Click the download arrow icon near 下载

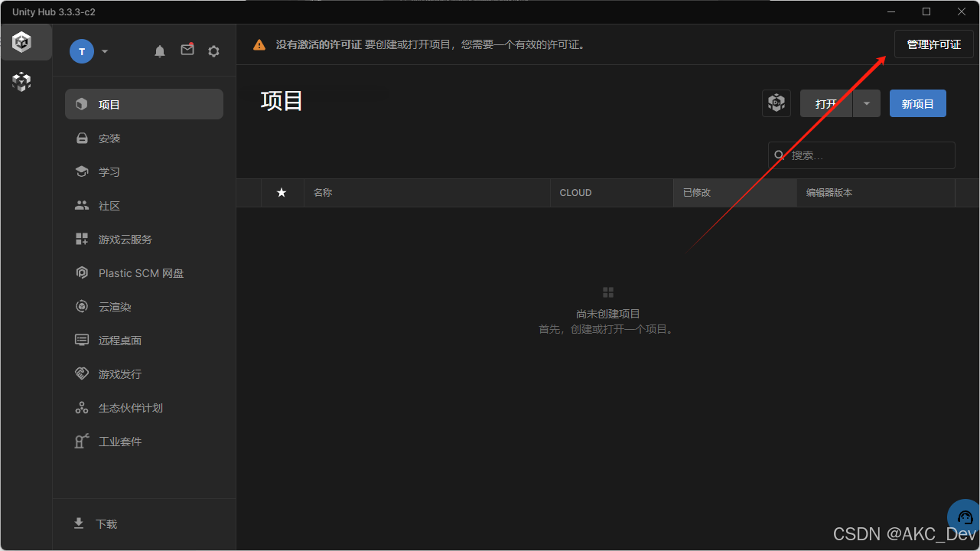[79, 523]
